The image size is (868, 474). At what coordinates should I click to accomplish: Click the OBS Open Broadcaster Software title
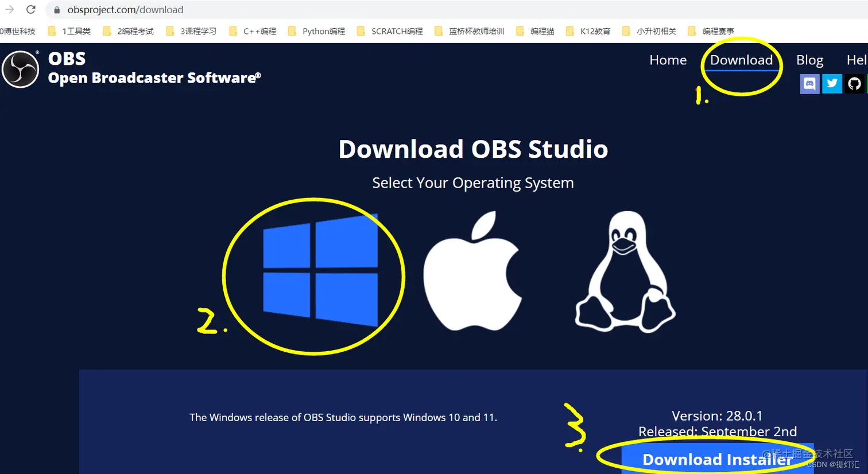[154, 68]
